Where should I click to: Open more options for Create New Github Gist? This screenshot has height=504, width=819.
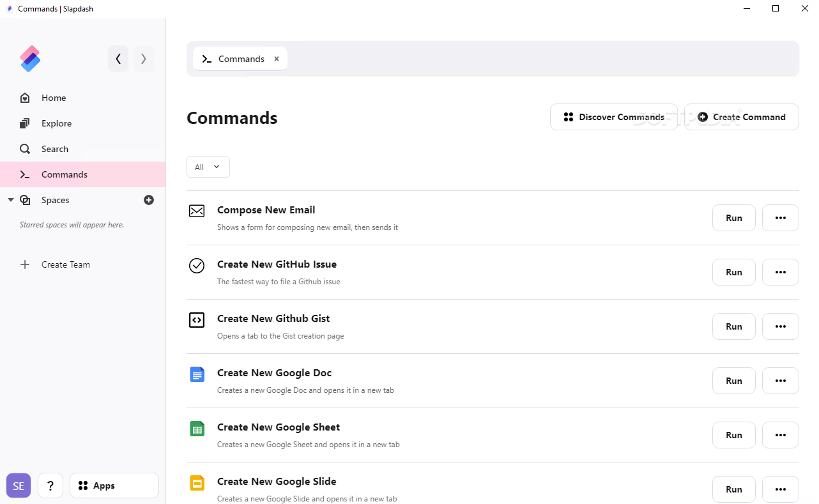point(781,326)
